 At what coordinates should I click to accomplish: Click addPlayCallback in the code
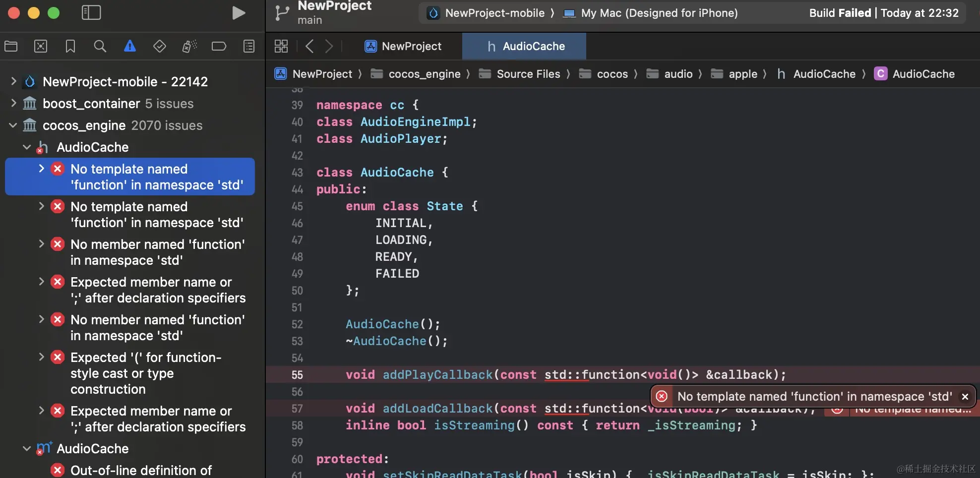(438, 375)
